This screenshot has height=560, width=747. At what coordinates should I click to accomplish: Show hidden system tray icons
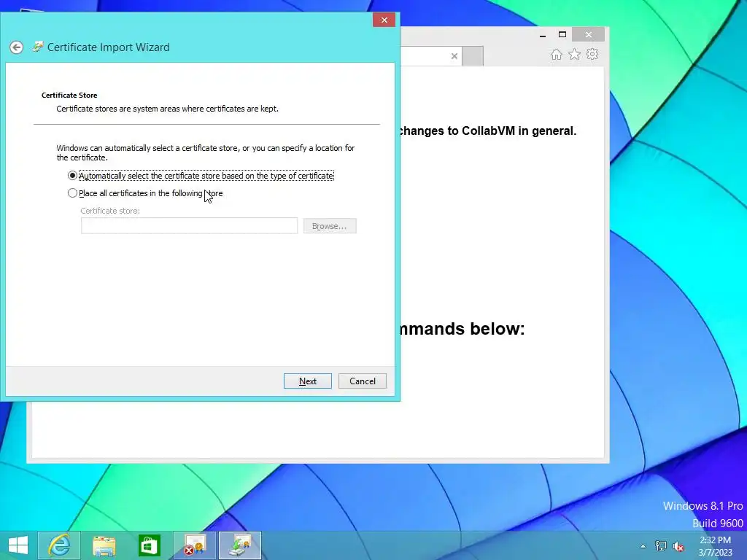(x=643, y=546)
